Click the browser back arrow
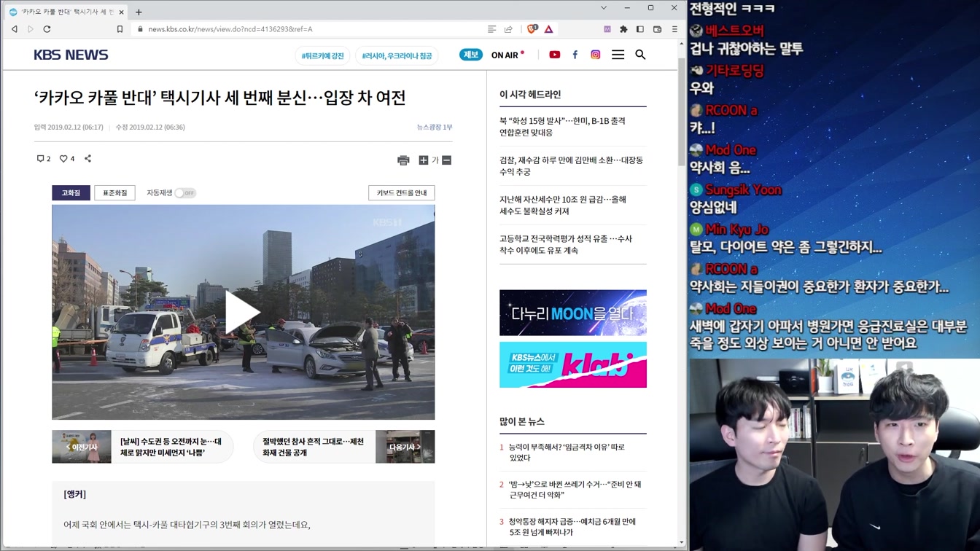 pos(14,29)
